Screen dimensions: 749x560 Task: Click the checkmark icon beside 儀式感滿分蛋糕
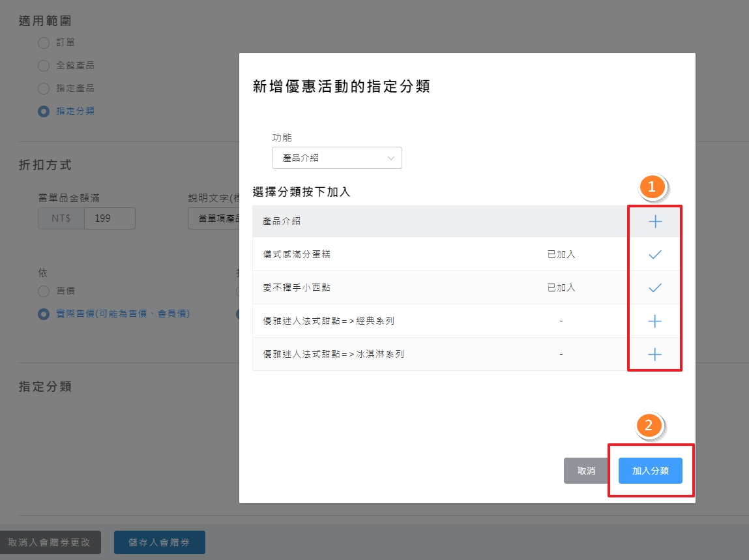[x=654, y=254]
